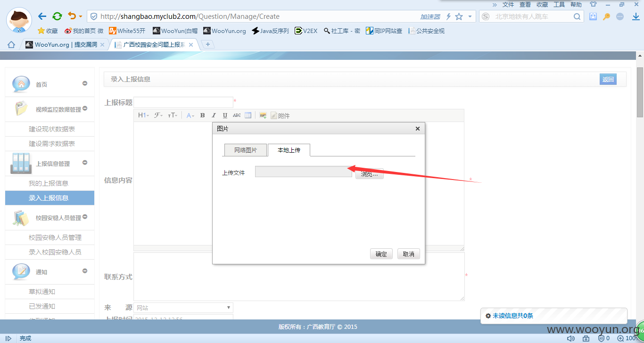Screen dimensions: 644x343
Task: Open the font size dropdown in editor
Action: 173,115
